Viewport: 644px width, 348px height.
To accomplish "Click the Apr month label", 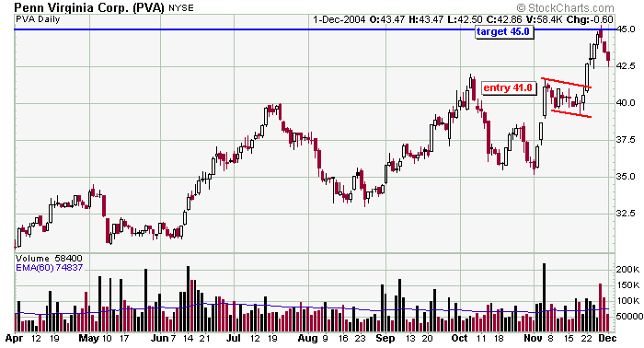I will 14,338.
